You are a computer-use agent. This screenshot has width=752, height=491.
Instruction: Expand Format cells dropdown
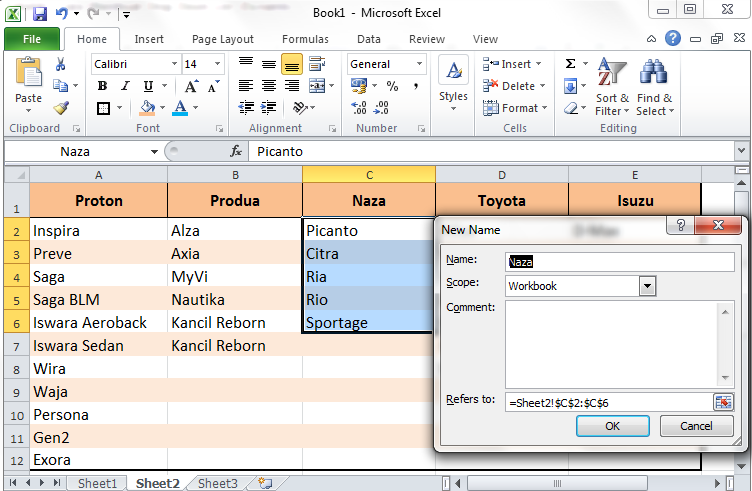544,108
